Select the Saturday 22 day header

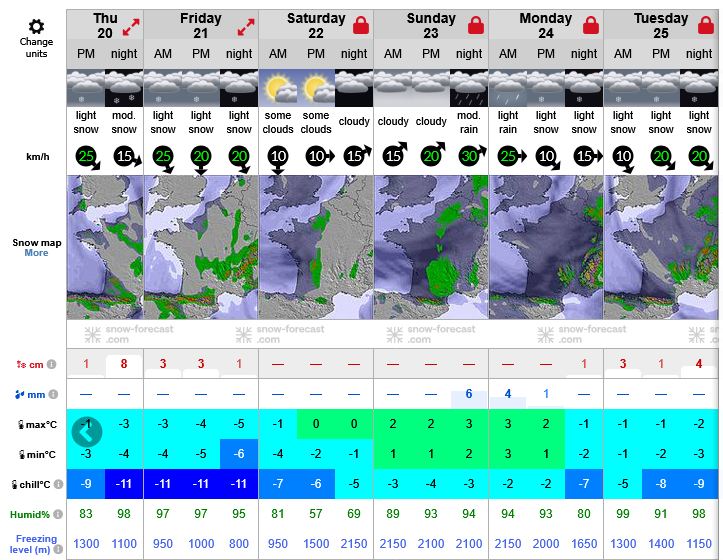click(316, 26)
